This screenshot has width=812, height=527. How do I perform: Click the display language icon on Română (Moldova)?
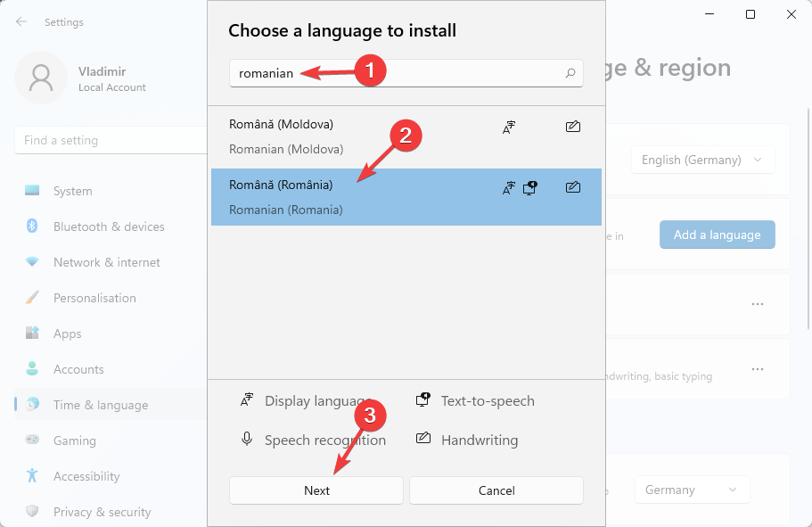508,128
